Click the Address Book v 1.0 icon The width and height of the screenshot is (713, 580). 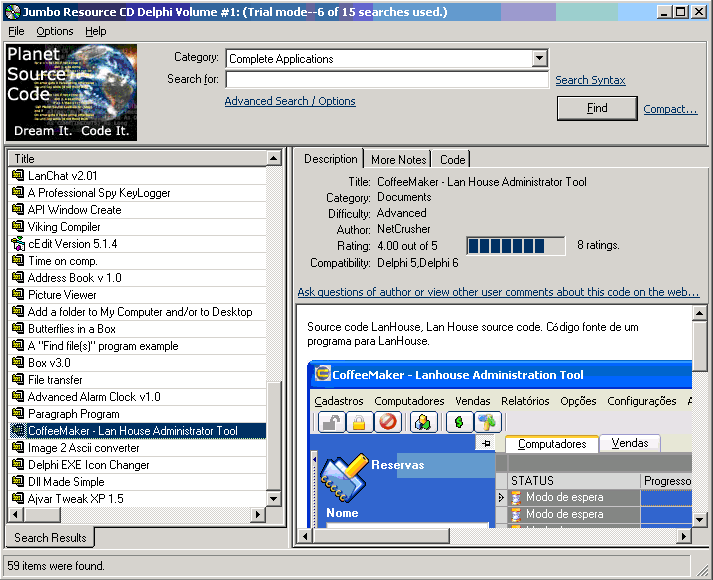point(18,277)
